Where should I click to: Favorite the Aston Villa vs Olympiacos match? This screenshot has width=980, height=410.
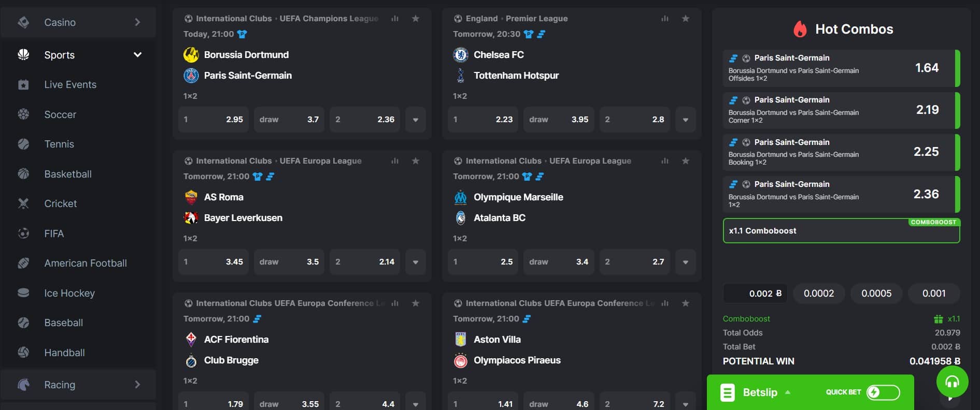685,303
